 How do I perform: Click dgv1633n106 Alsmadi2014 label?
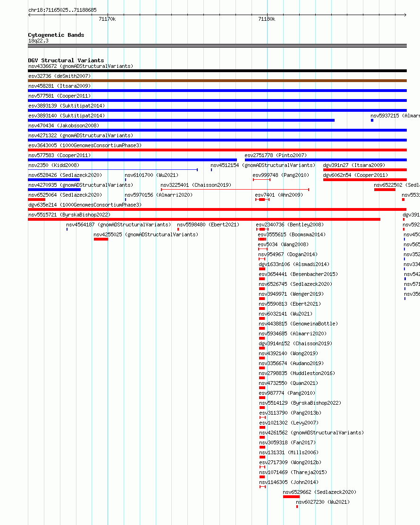pos(294,264)
